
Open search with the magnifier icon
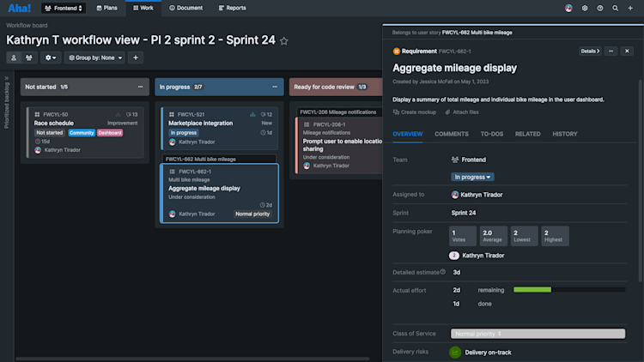(616, 9)
